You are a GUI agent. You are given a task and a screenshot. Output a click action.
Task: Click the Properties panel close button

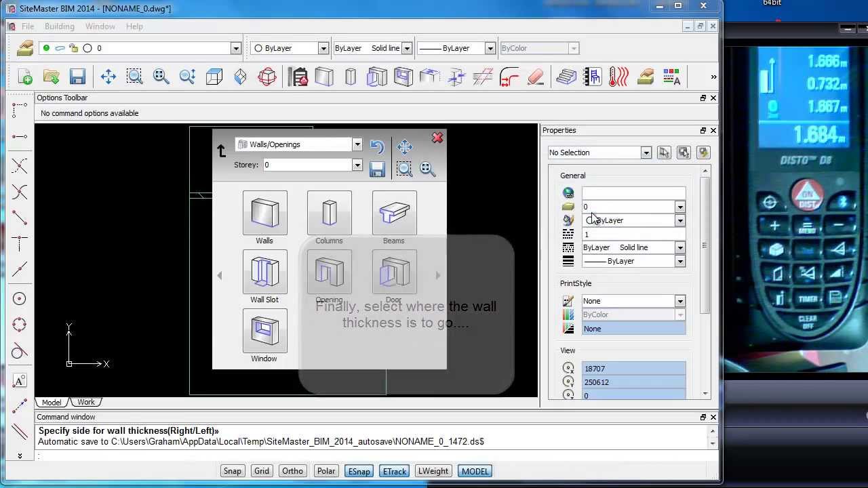(x=713, y=130)
